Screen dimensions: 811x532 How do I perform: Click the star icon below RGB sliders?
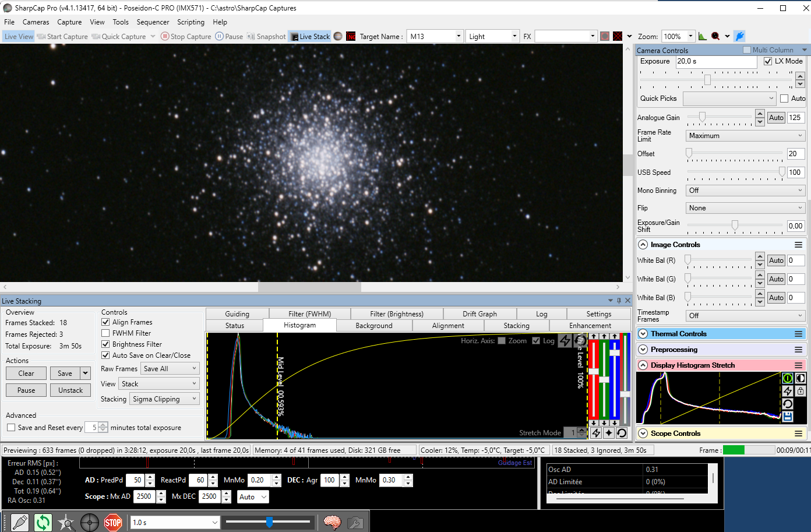609,433
